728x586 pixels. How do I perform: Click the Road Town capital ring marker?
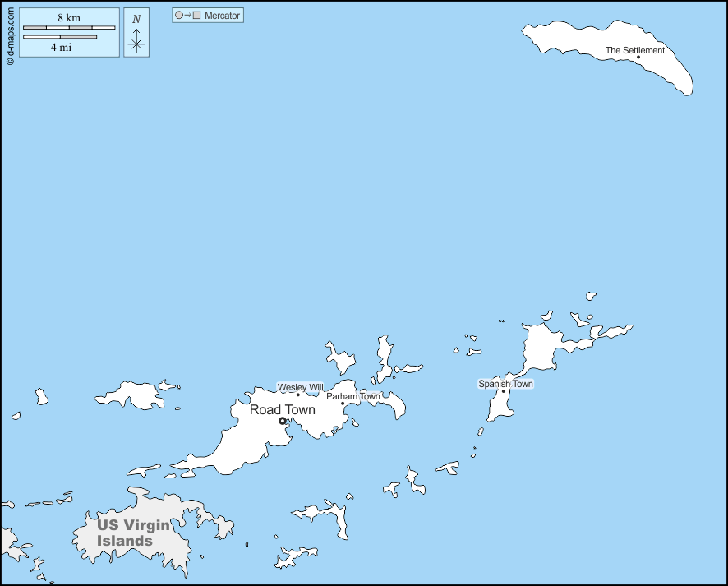point(283,421)
